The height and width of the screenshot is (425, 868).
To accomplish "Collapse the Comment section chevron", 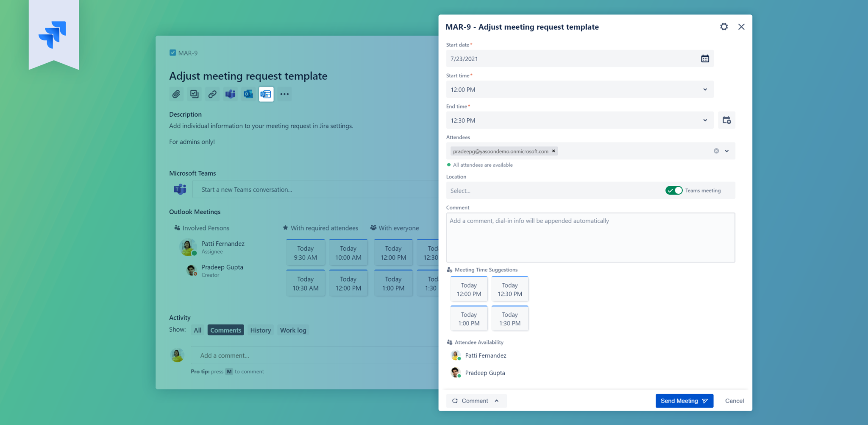I will [497, 400].
